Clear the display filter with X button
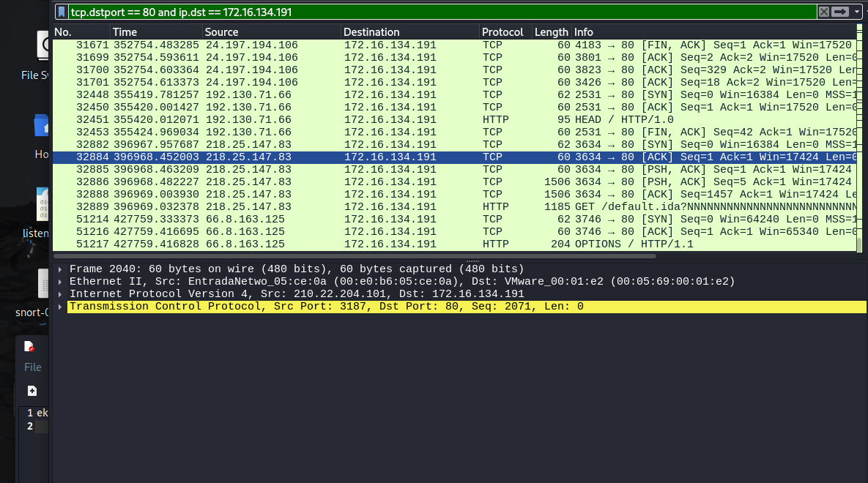The height and width of the screenshot is (483, 868). coord(824,12)
